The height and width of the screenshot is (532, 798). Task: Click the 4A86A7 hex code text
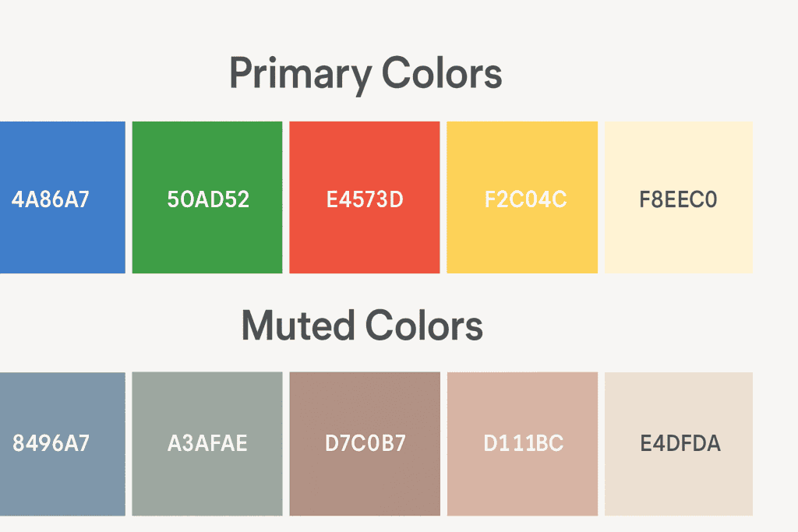(x=51, y=199)
